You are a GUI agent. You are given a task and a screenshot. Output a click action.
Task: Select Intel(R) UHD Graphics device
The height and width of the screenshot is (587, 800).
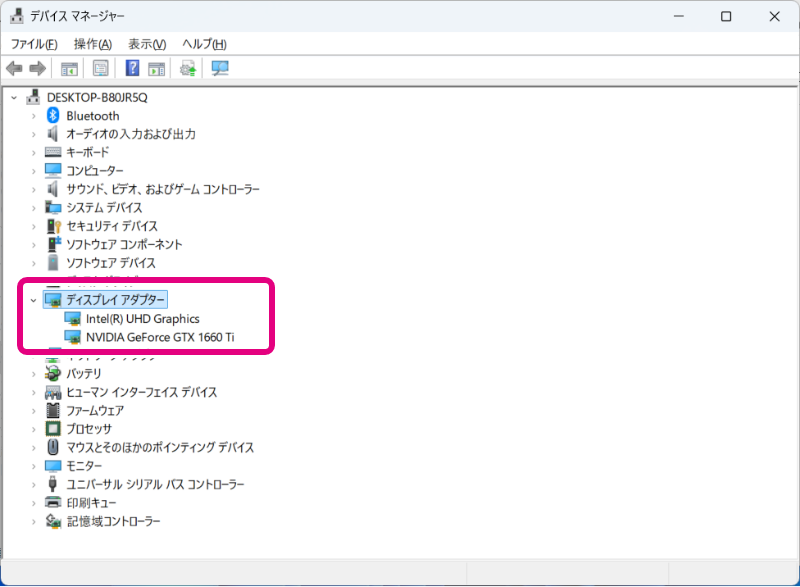pos(142,319)
